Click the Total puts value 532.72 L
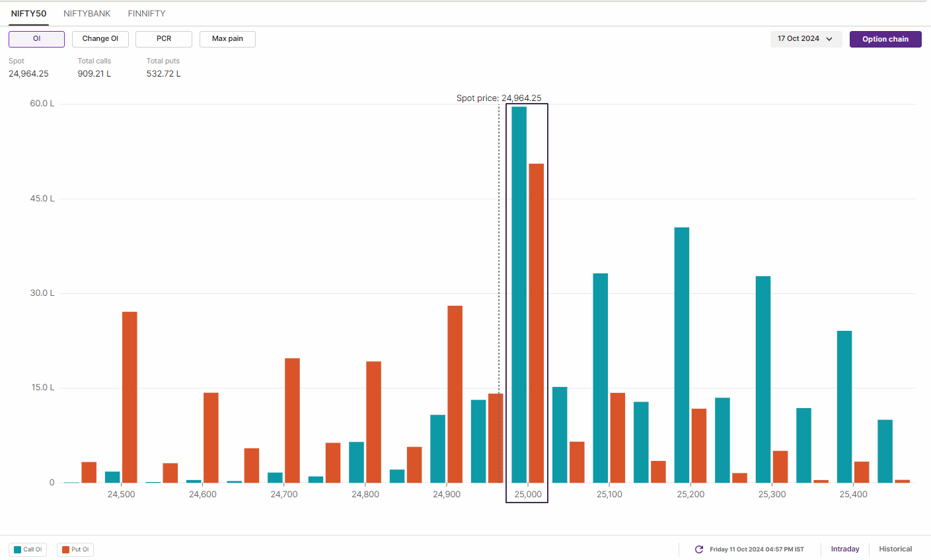 pyautogui.click(x=164, y=73)
